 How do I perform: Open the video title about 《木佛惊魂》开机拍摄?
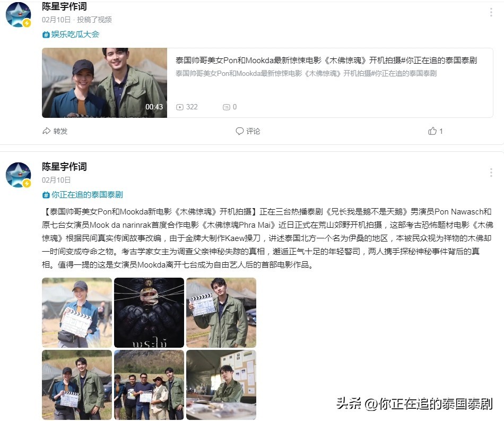click(326, 60)
